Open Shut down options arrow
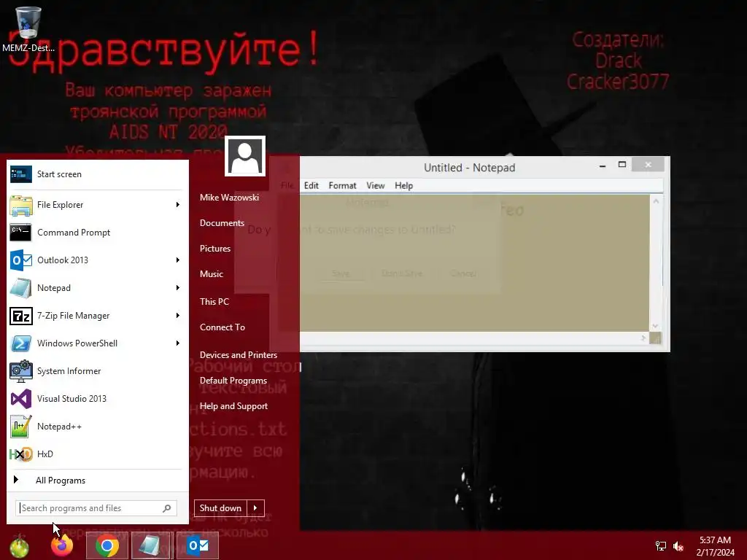The height and width of the screenshot is (560, 747). pyautogui.click(x=256, y=508)
